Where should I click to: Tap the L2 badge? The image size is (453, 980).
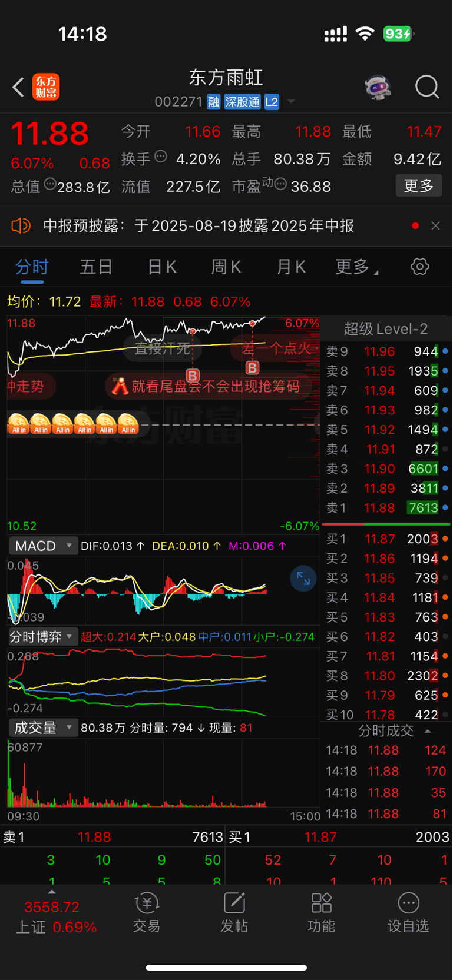(x=272, y=102)
